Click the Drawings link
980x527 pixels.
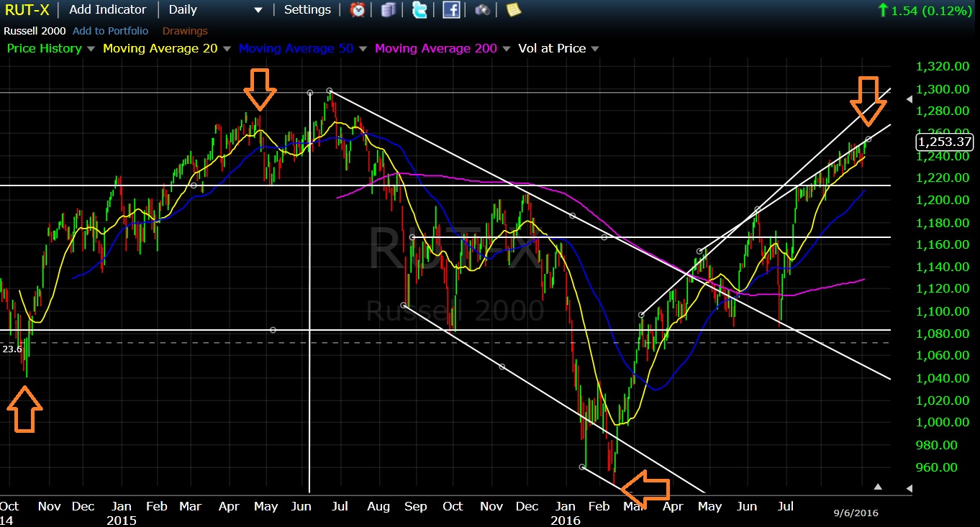[185, 31]
